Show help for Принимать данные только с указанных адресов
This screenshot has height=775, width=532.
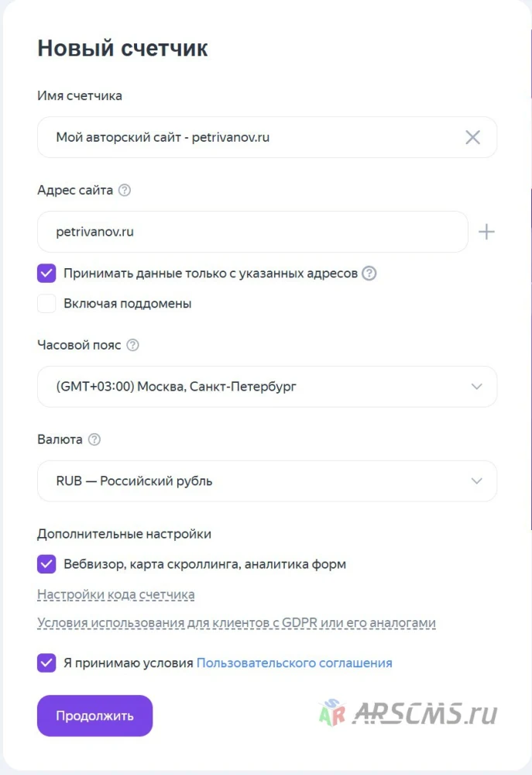click(369, 274)
